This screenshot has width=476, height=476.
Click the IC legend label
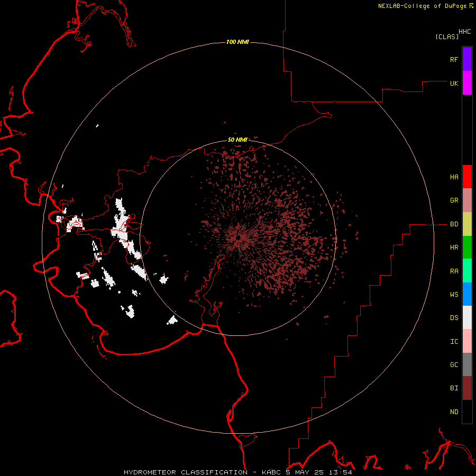pos(454,342)
